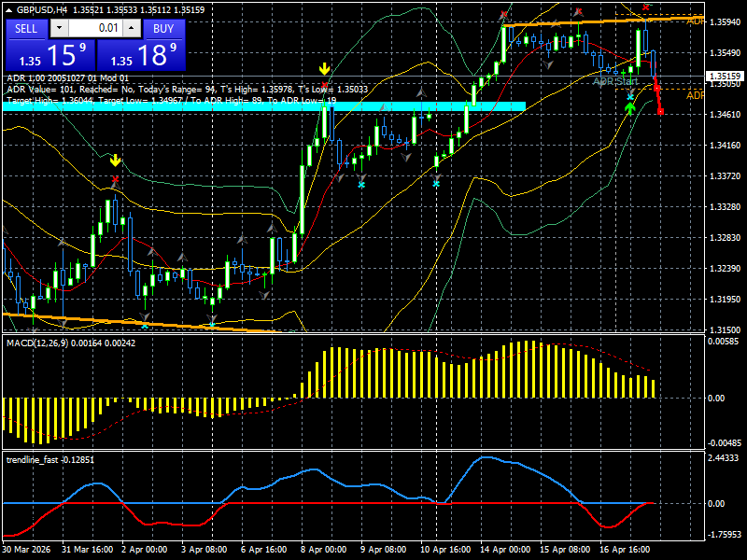Image resolution: width=747 pixels, height=560 pixels.
Task: Select cyan X marker below 10 Apr candle
Action: 436,183
